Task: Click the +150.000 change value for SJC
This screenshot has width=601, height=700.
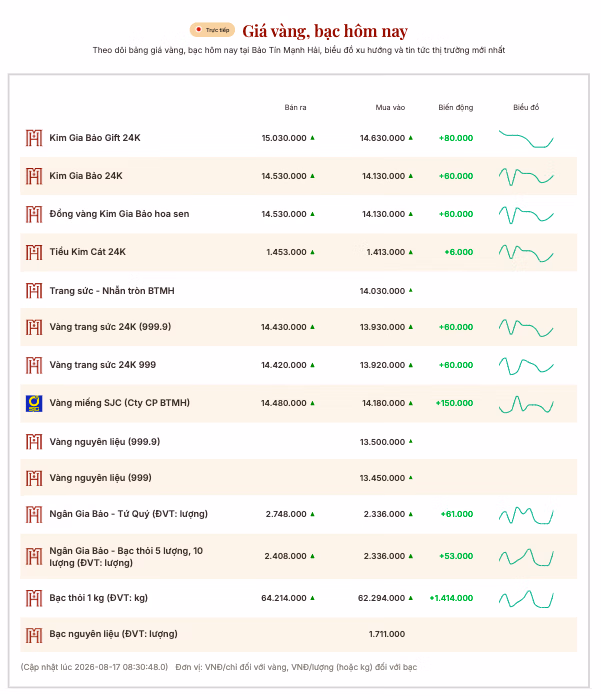Action: coord(454,403)
